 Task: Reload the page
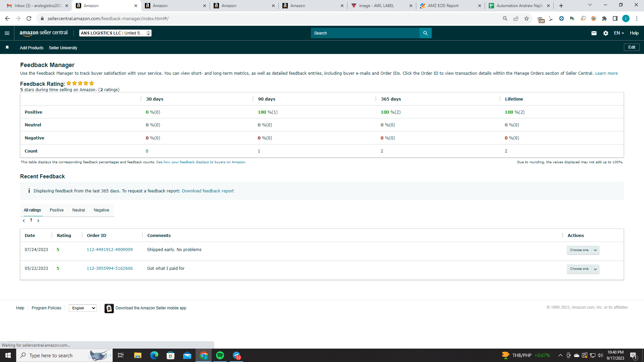29,18
